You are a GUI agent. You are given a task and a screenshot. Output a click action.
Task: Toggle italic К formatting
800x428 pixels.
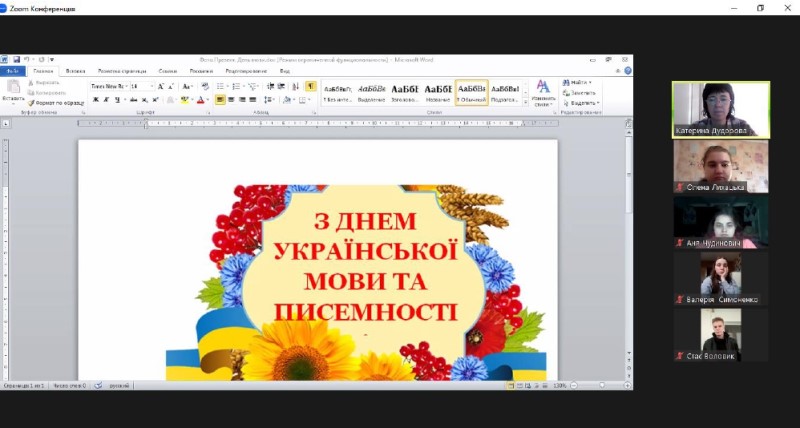pos(106,100)
